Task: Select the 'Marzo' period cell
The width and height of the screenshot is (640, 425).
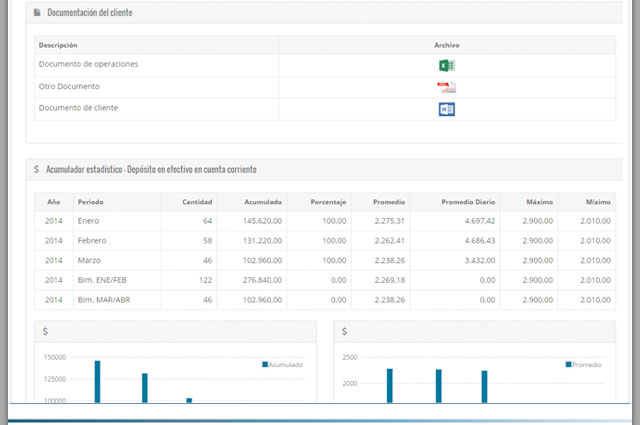Action: tap(89, 260)
